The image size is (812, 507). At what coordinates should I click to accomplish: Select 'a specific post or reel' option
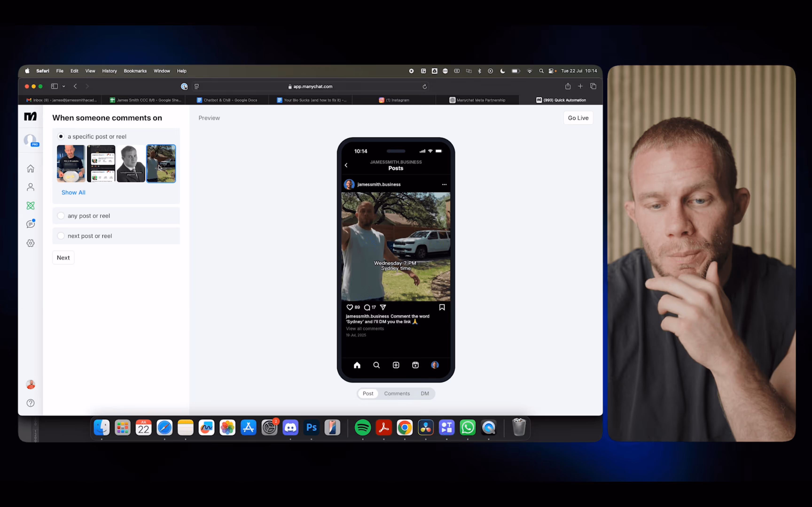click(x=61, y=136)
